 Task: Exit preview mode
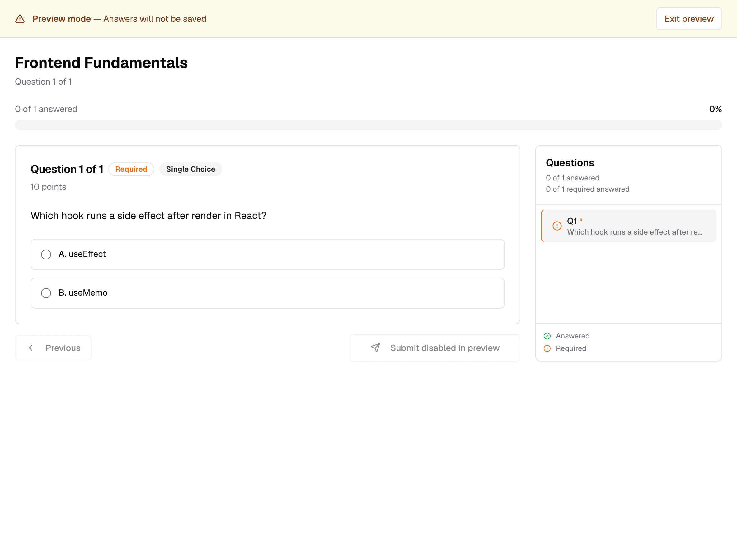coord(689,19)
